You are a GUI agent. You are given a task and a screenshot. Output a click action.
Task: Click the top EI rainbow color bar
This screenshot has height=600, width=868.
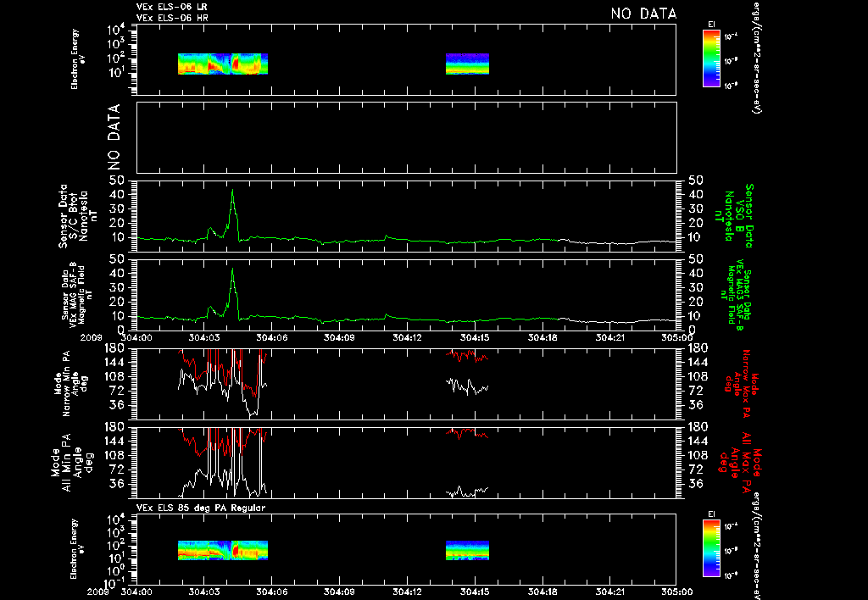click(711, 58)
